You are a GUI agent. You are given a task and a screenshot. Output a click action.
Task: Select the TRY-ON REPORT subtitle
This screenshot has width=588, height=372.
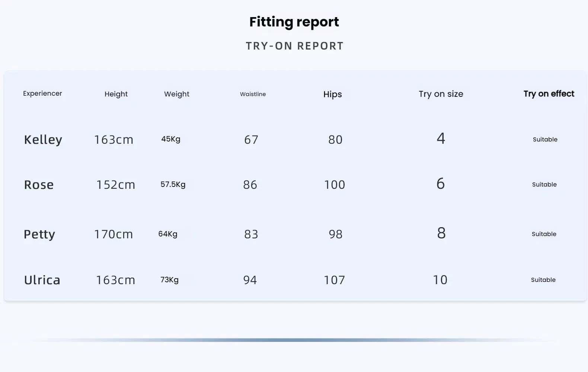tap(295, 46)
